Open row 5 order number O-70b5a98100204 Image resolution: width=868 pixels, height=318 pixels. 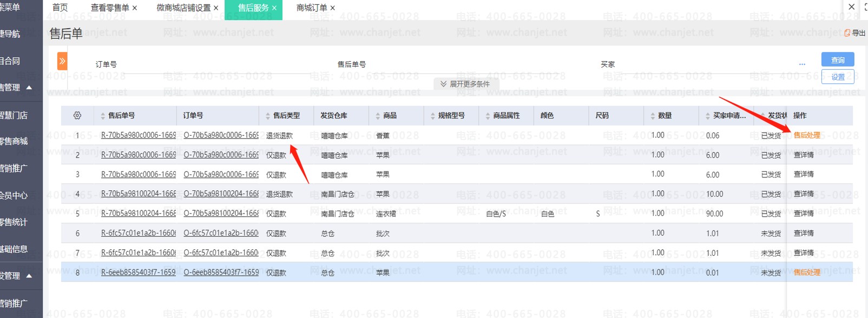click(221, 214)
